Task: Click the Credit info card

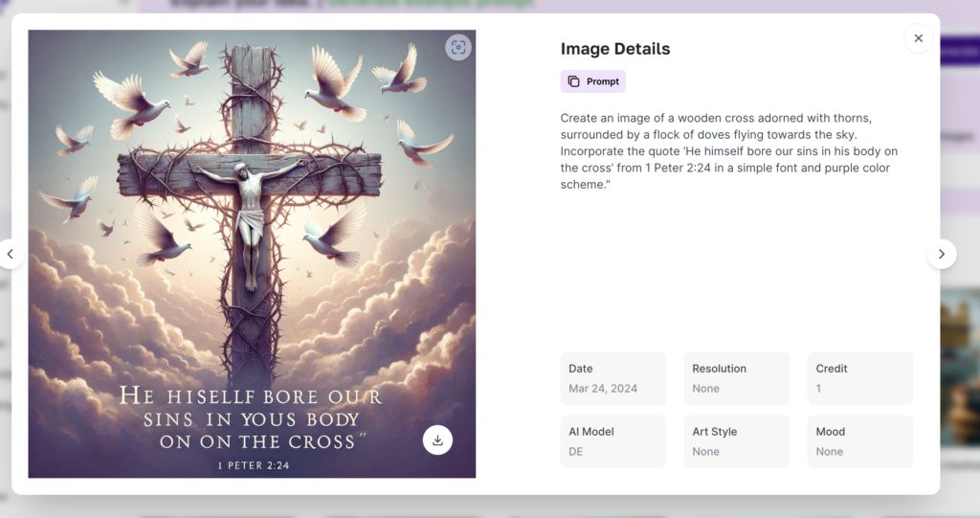Action: point(859,378)
